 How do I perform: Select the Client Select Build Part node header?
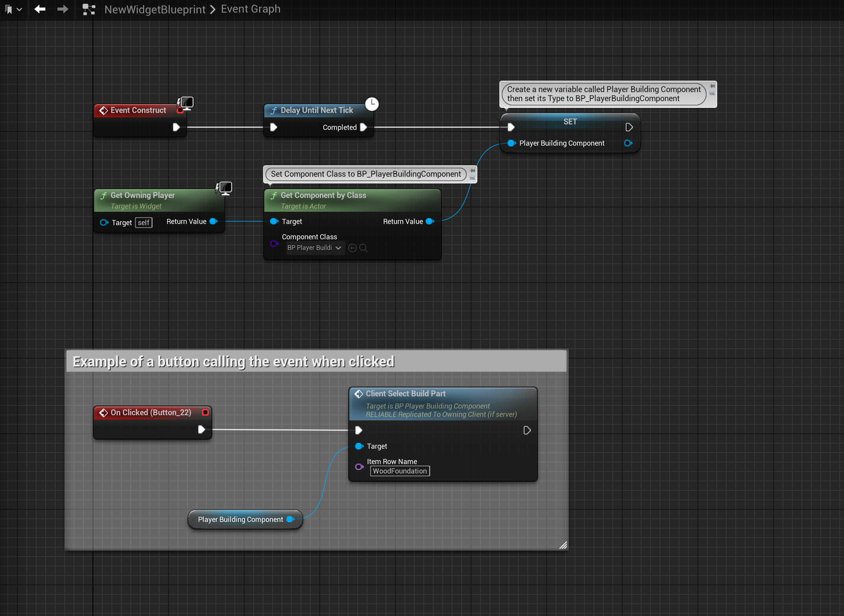(406, 394)
